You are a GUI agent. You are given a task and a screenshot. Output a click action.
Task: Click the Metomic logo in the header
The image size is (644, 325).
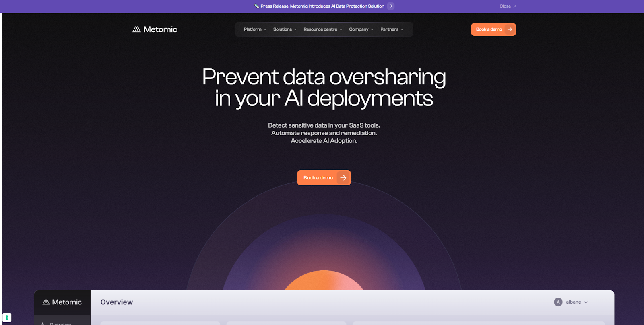coord(155,29)
